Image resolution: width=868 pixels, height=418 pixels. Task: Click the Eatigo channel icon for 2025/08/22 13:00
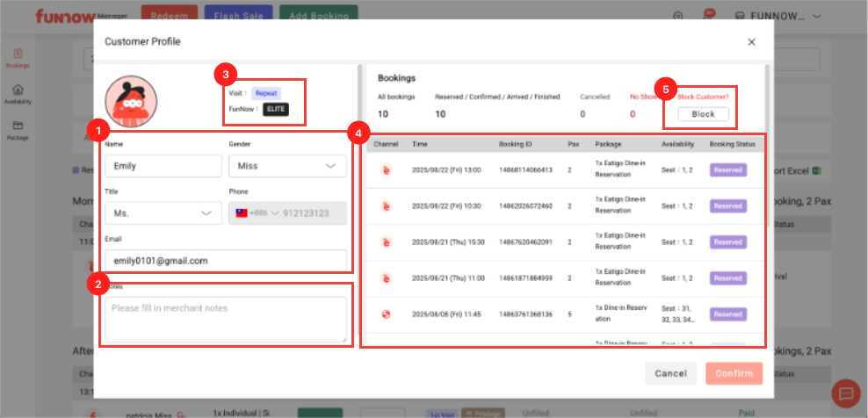(386, 169)
